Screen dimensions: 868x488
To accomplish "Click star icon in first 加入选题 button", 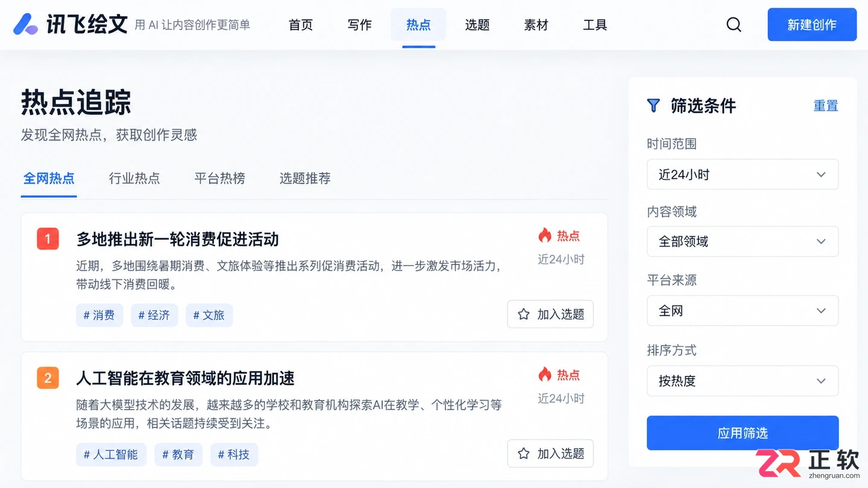I will click(524, 314).
